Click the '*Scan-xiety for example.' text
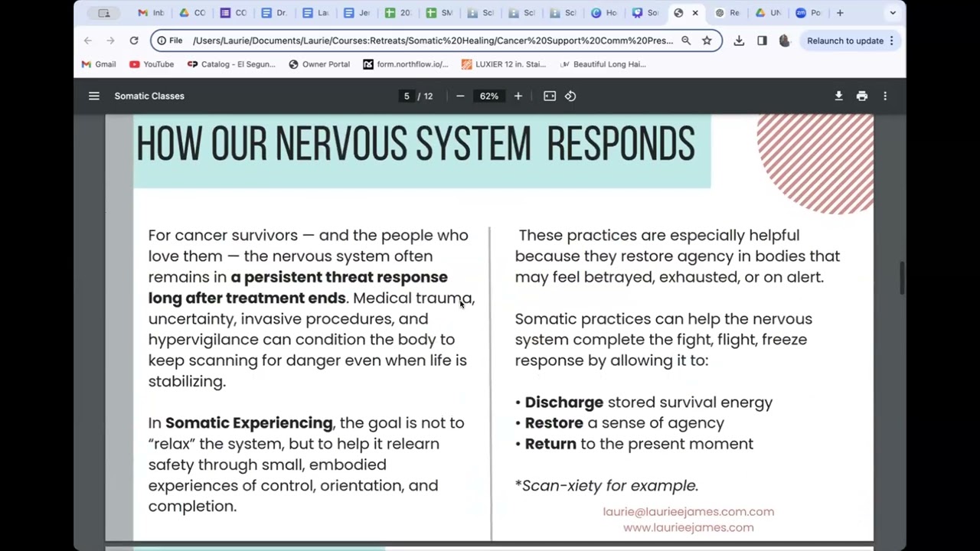980x551 pixels. [x=606, y=485]
